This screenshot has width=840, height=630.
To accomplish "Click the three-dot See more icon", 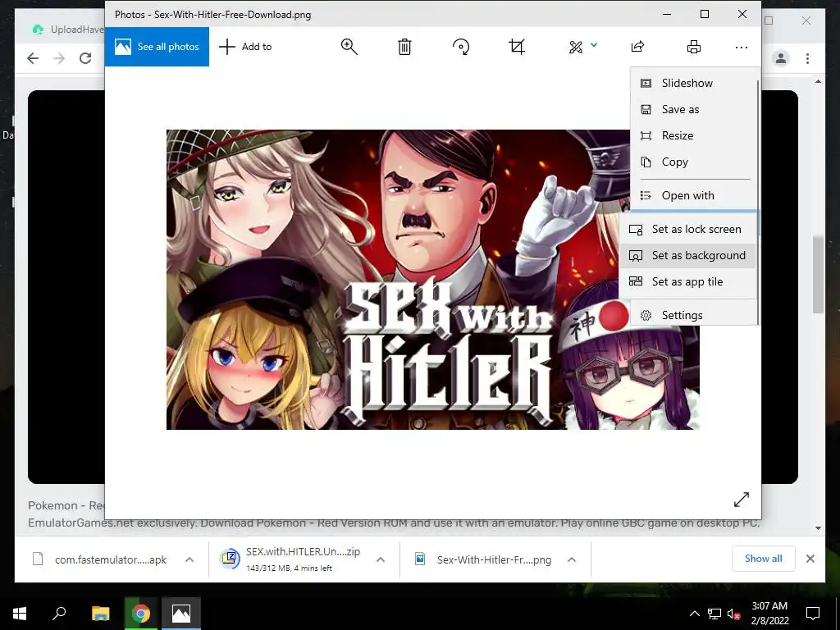I will (x=742, y=47).
